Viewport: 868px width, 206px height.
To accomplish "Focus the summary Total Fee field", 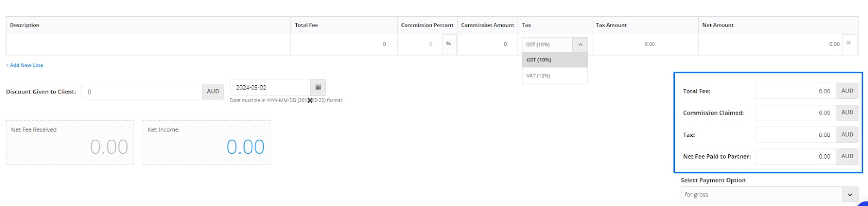I will pos(796,91).
